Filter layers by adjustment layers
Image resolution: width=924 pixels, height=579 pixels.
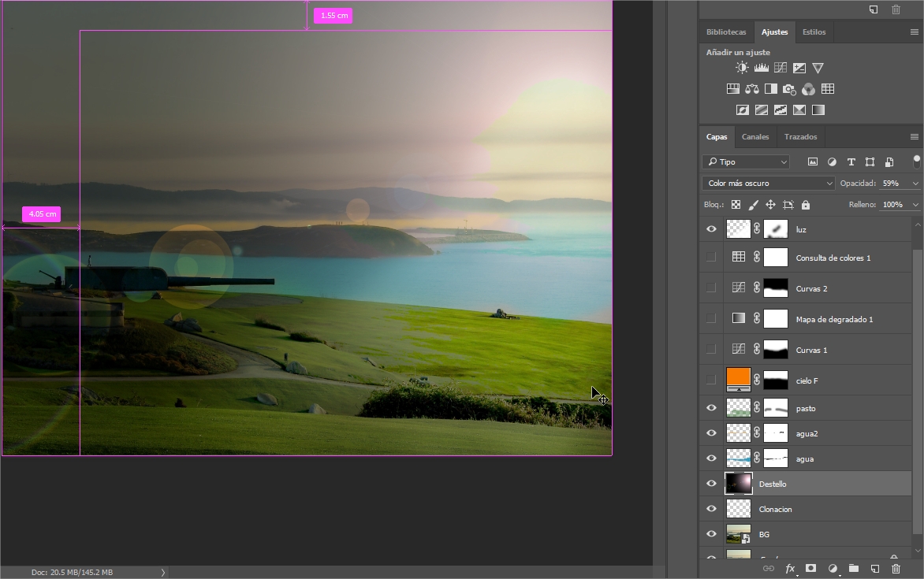pos(832,161)
